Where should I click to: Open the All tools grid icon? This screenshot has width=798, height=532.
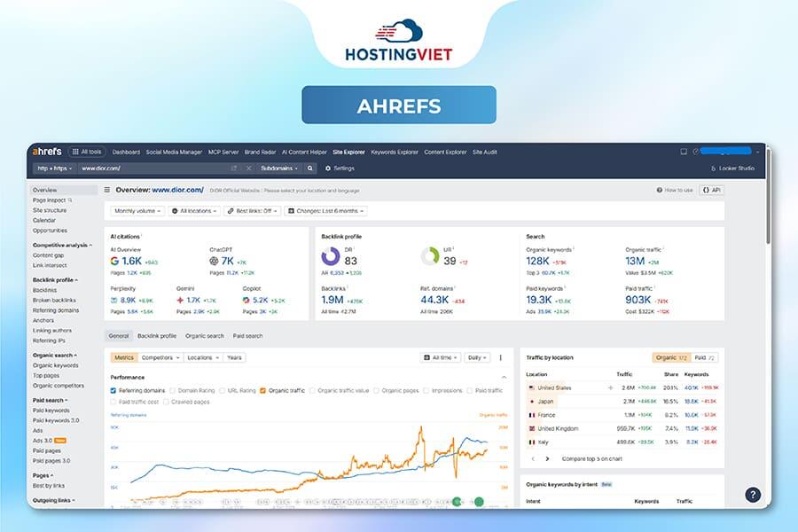[x=77, y=151]
